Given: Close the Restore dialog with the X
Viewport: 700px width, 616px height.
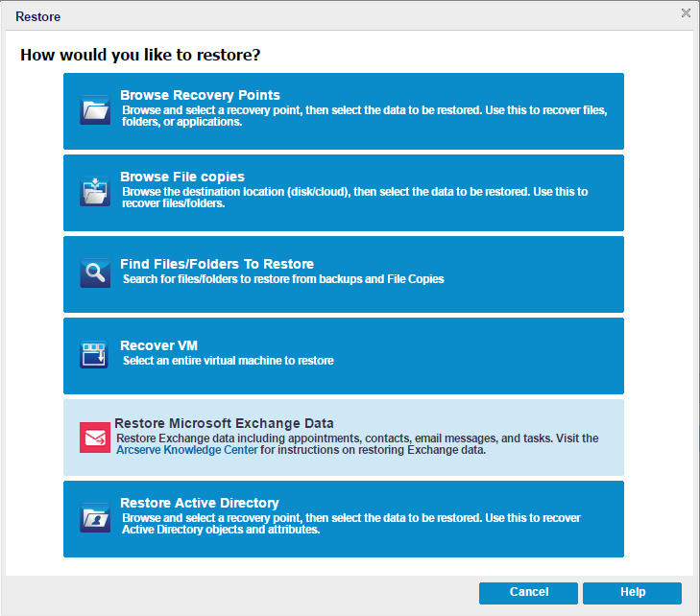Looking at the screenshot, I should coord(686,12).
